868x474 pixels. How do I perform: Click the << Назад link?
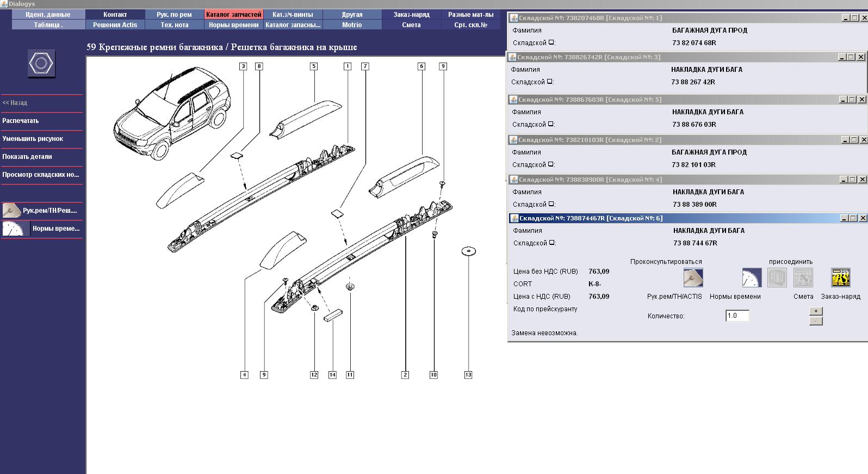15,103
